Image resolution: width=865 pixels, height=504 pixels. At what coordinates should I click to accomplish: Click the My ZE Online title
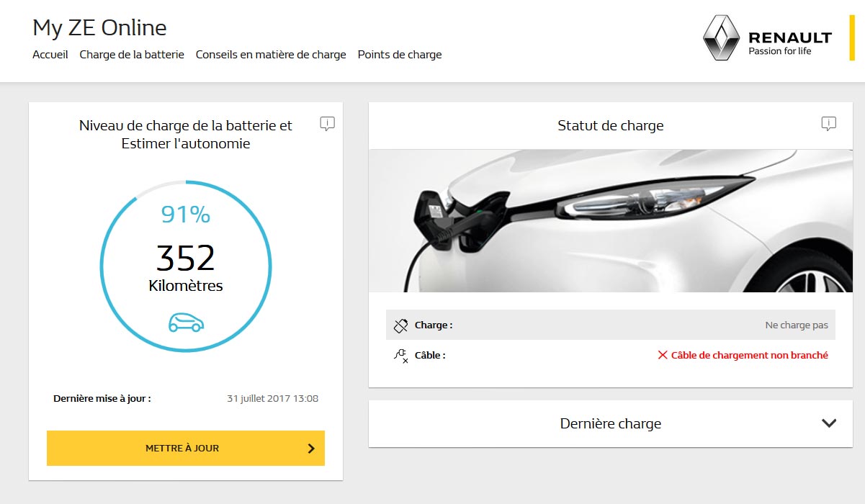coord(99,28)
